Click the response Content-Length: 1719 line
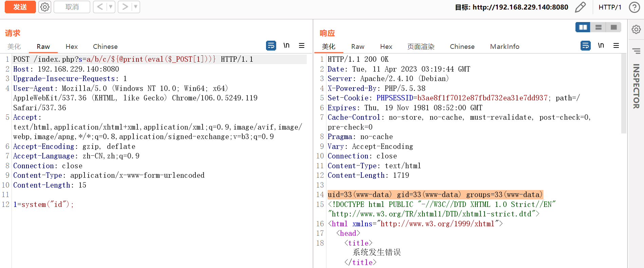This screenshot has height=268, width=644. 368,175
